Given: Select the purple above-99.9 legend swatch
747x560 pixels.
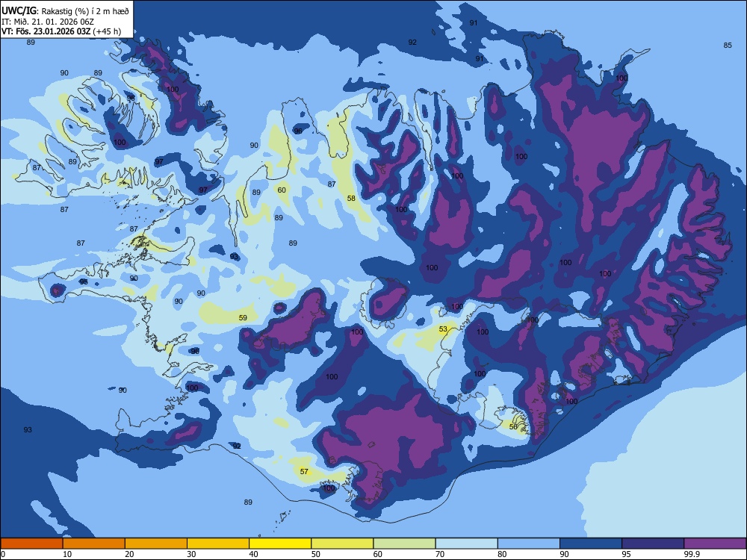Looking at the screenshot, I should tap(715, 544).
